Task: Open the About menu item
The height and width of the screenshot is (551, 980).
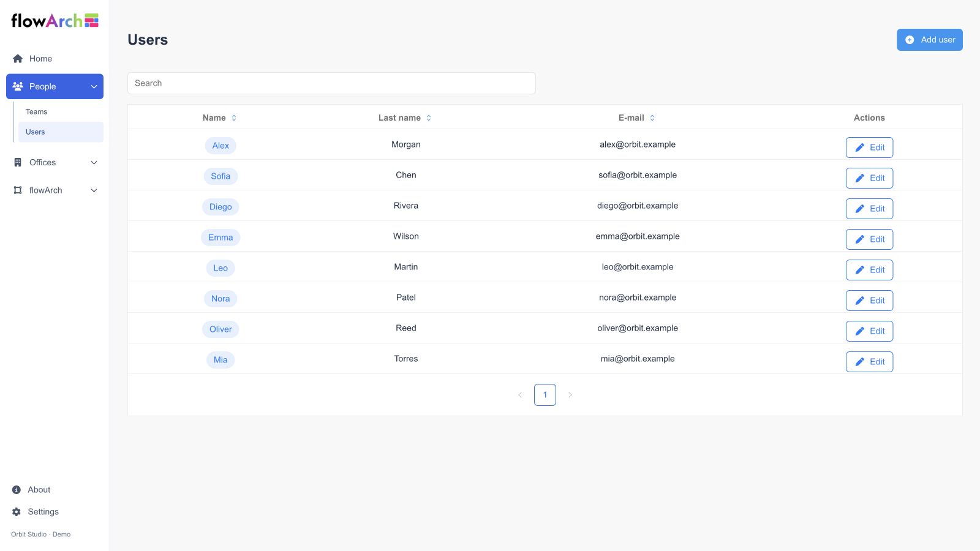Action: click(55, 490)
